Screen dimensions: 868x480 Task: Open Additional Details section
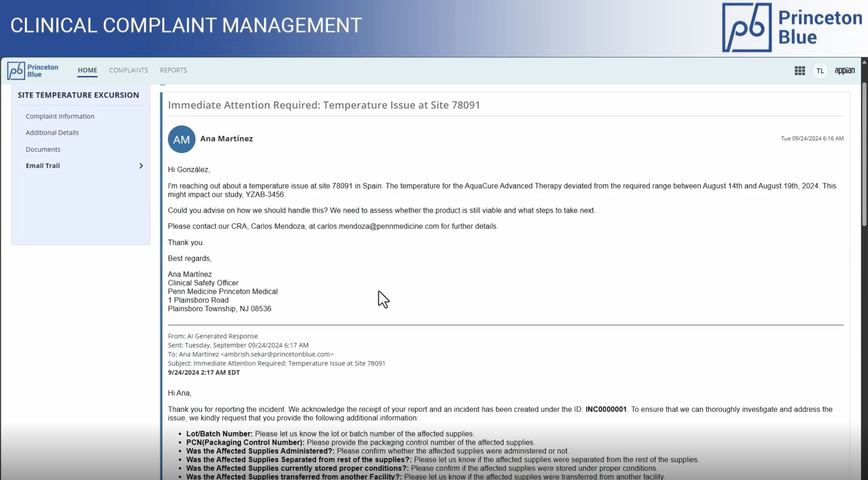[52, 133]
